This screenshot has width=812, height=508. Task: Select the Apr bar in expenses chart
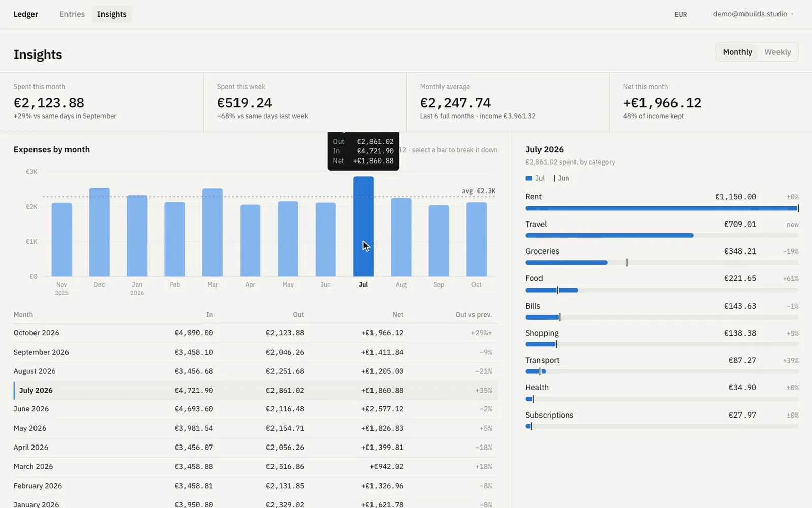(x=250, y=241)
